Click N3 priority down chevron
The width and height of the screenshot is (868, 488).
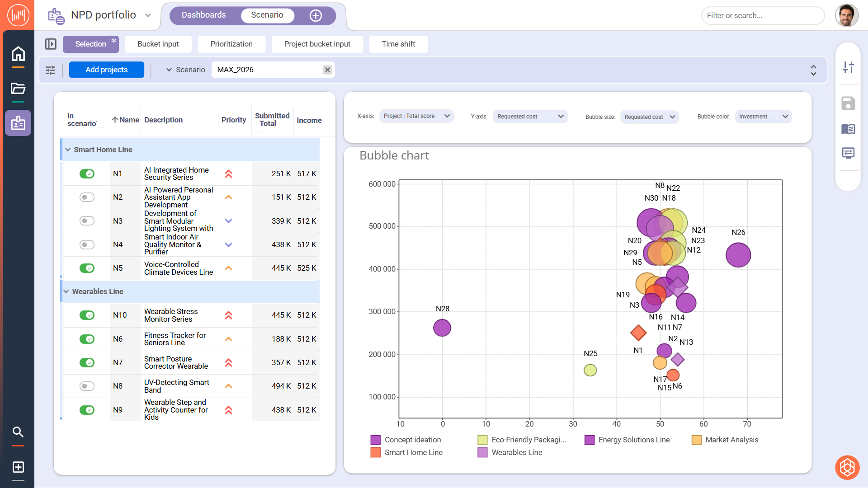coord(229,221)
